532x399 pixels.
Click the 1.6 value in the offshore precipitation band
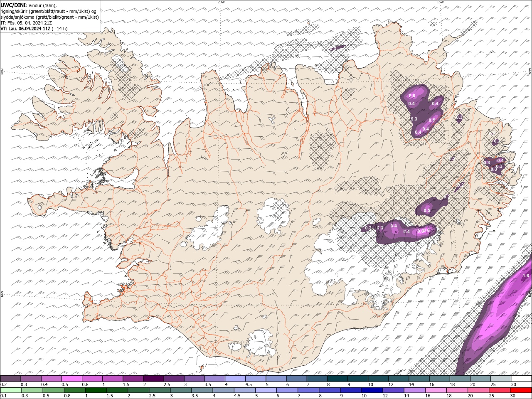(526, 276)
